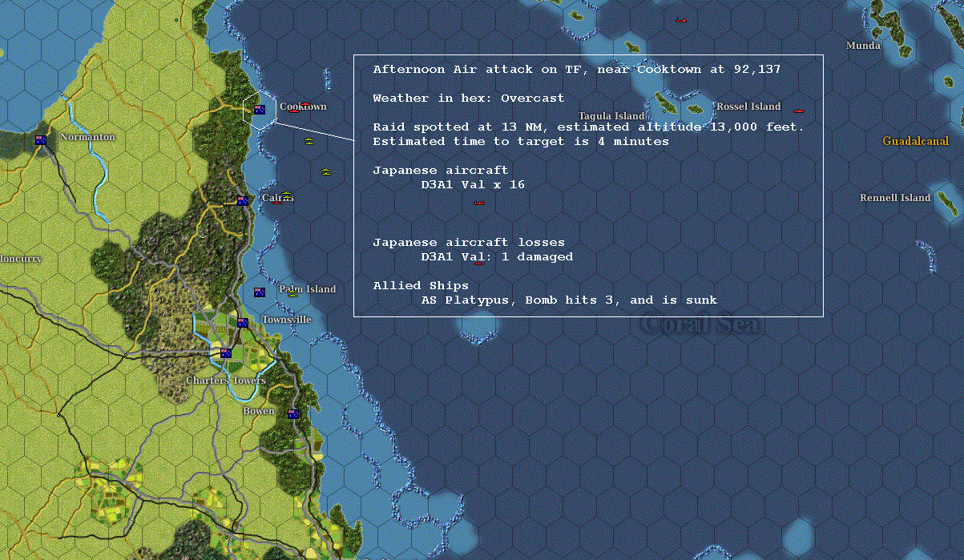Click yellow task force icon just south of Cooktown
Screen dimensions: 964x560
(x=309, y=141)
